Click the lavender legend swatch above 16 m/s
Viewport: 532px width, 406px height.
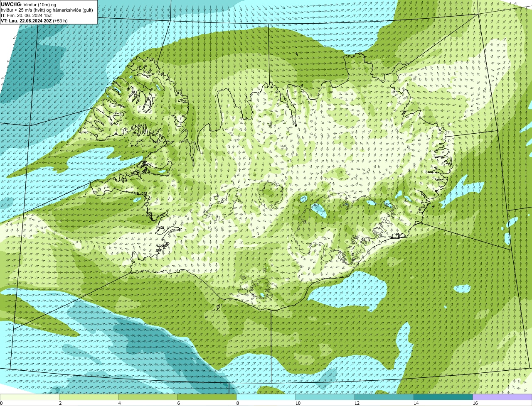click(502, 397)
